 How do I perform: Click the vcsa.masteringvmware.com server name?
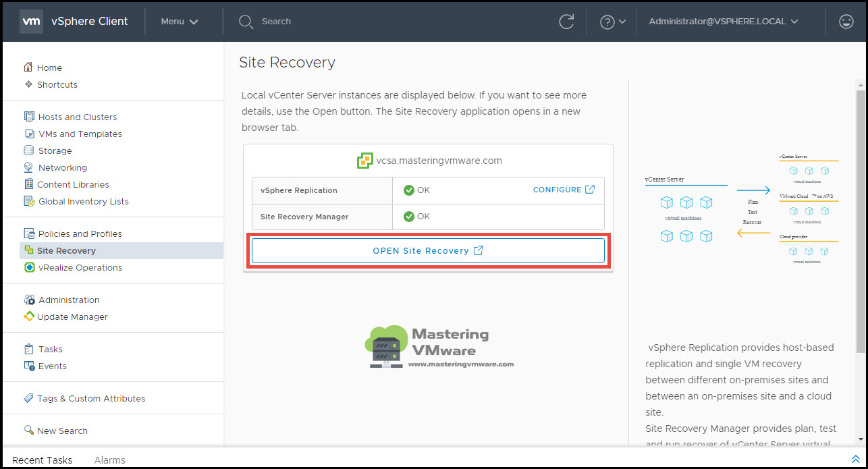[439, 161]
